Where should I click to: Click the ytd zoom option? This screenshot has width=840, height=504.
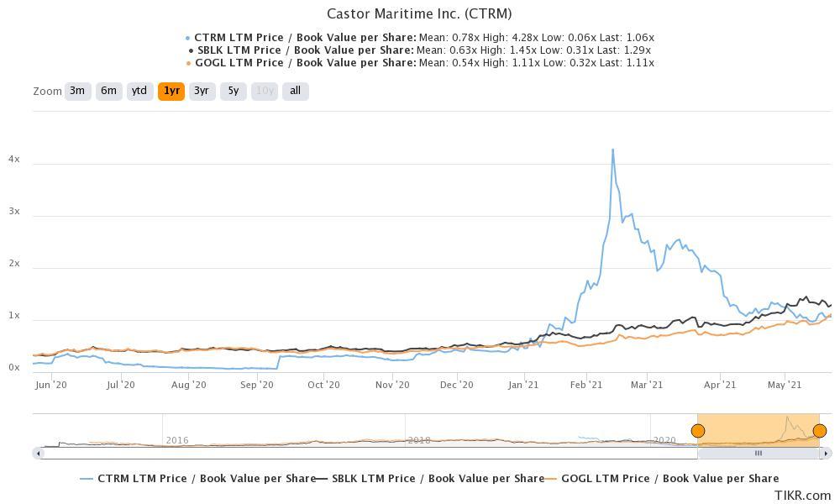[x=139, y=91]
